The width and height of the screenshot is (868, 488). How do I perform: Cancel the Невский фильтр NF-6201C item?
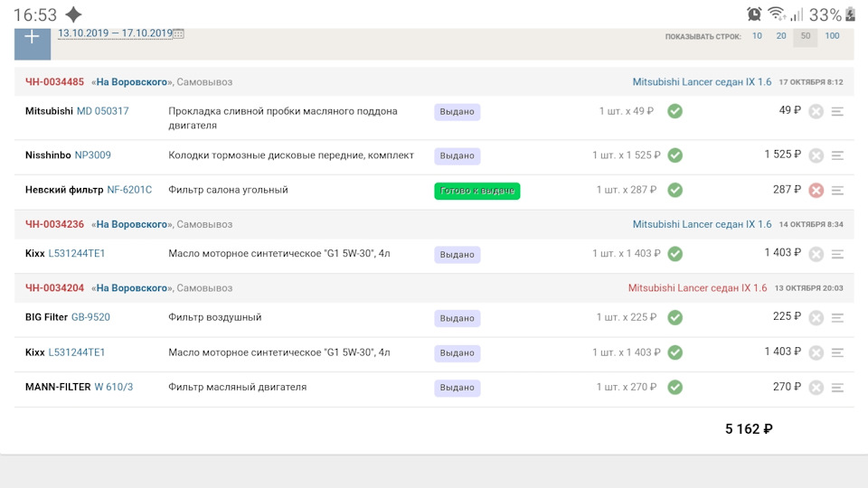tap(816, 191)
